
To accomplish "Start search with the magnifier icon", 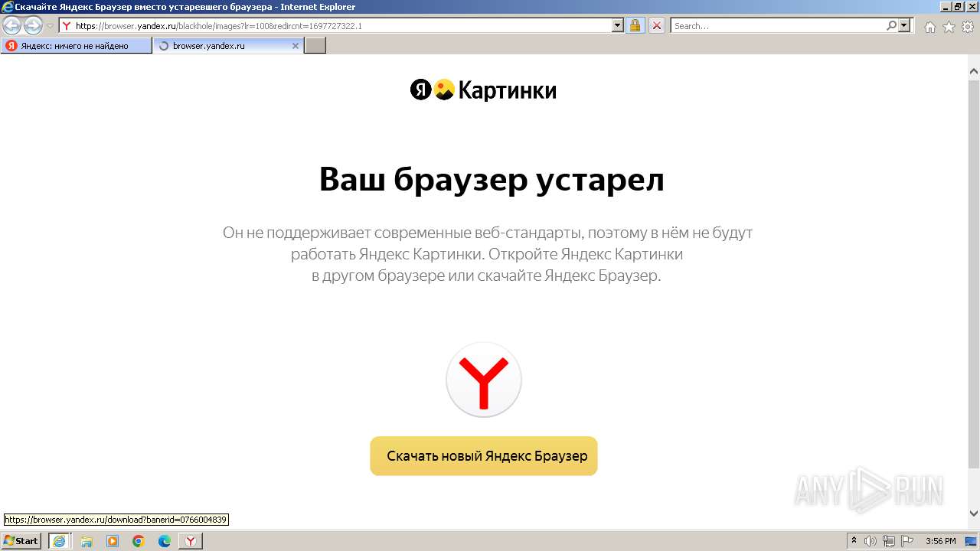I will coord(891,25).
